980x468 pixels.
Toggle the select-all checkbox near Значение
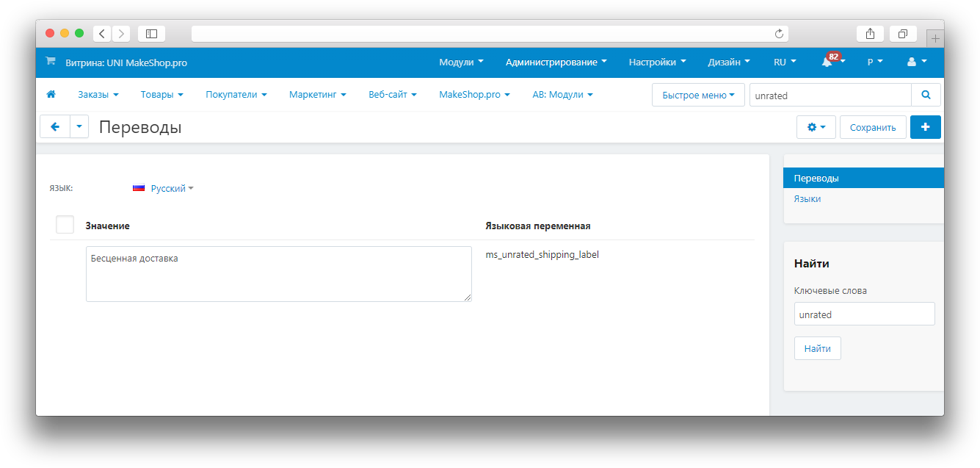(x=65, y=225)
